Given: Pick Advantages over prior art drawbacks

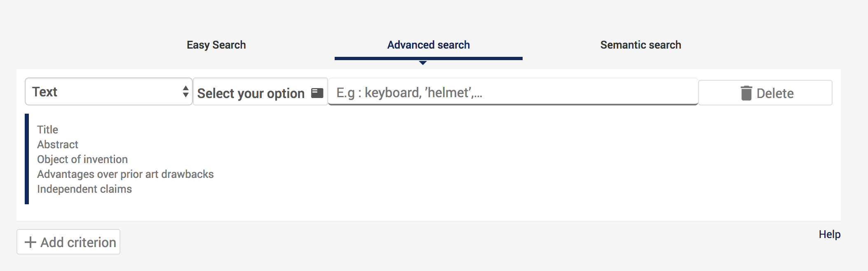Looking at the screenshot, I should [125, 174].
